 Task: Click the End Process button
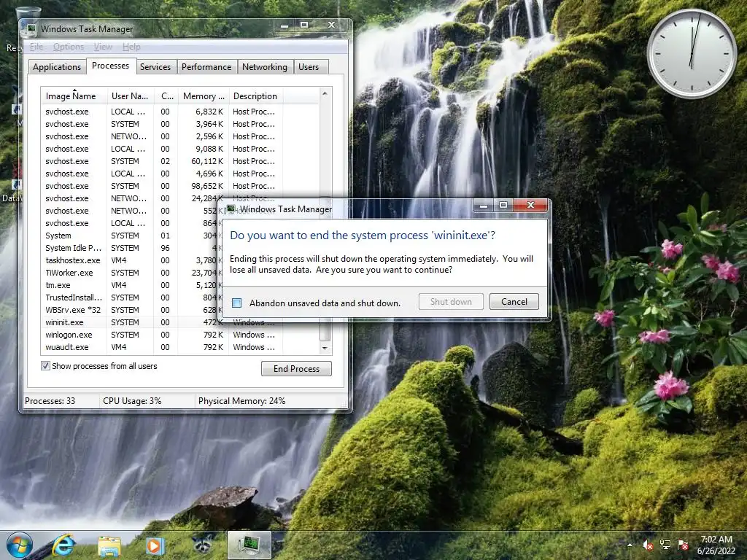point(296,368)
